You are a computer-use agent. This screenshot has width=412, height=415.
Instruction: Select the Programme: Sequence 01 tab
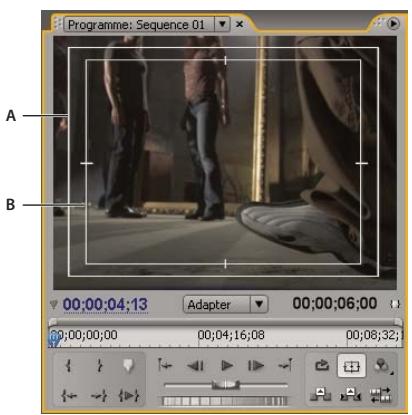[x=136, y=25]
